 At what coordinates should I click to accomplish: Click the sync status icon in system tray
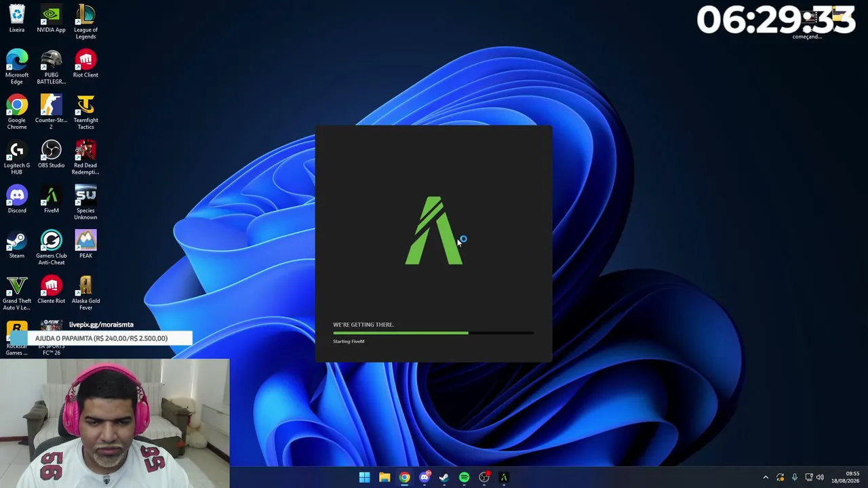pos(780,477)
